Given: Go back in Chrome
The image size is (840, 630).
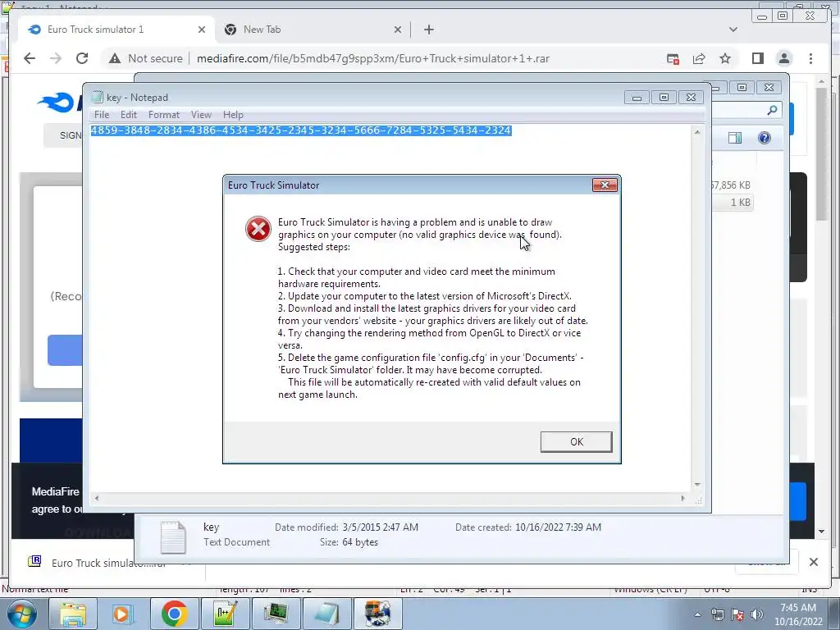Looking at the screenshot, I should click(30, 58).
